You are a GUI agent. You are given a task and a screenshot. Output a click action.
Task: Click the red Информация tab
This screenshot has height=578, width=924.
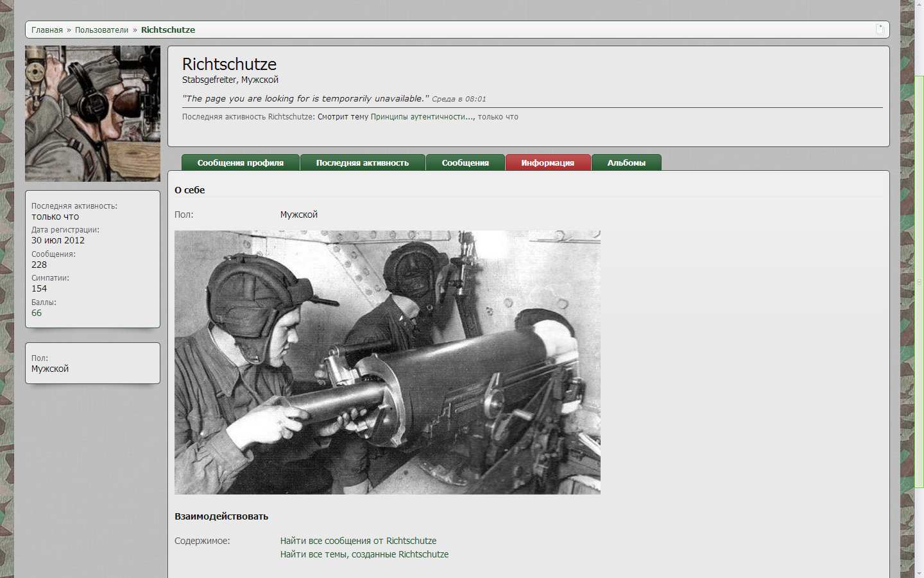click(547, 163)
